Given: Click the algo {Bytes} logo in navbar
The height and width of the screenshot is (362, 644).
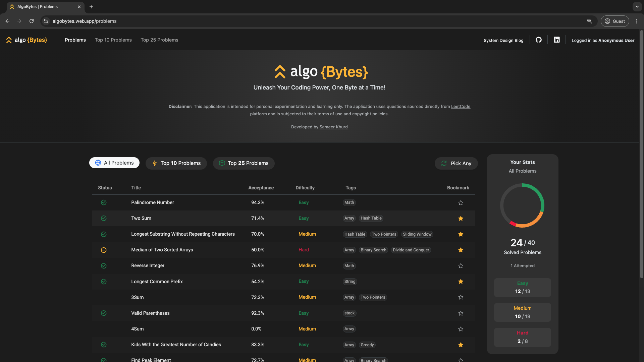Looking at the screenshot, I should click(26, 40).
